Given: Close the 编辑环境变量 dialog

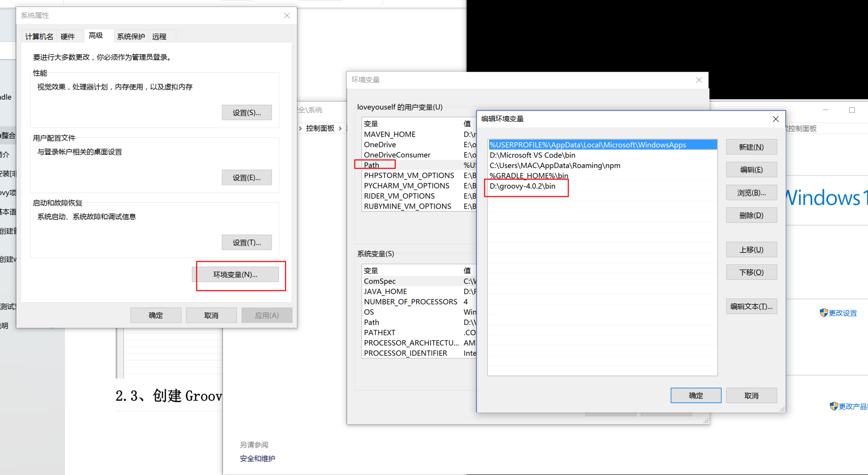Looking at the screenshot, I should tap(776, 119).
